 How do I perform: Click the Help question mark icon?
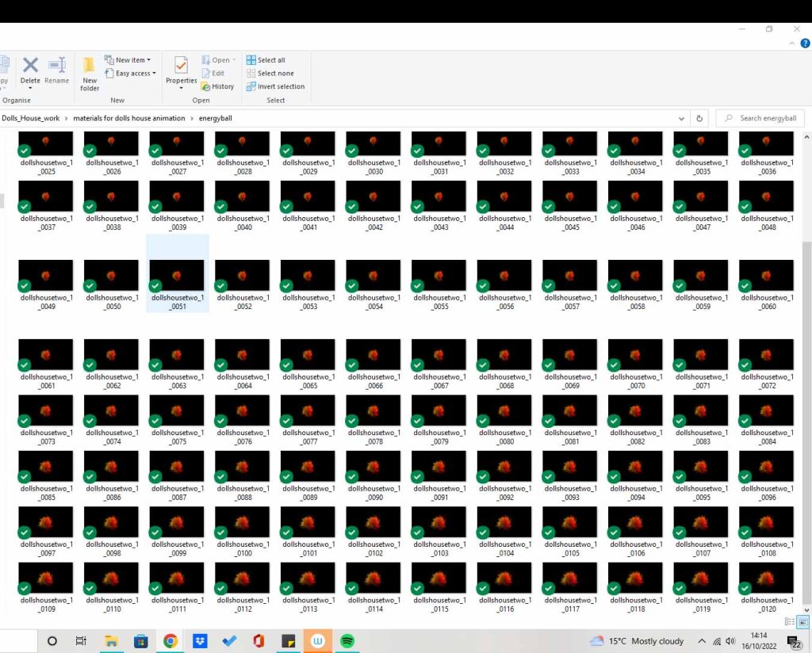point(805,44)
